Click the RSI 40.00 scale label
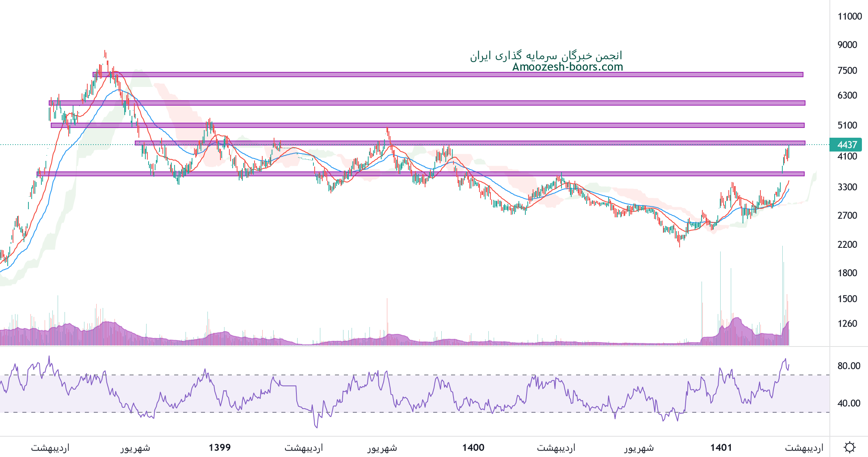 coord(849,403)
